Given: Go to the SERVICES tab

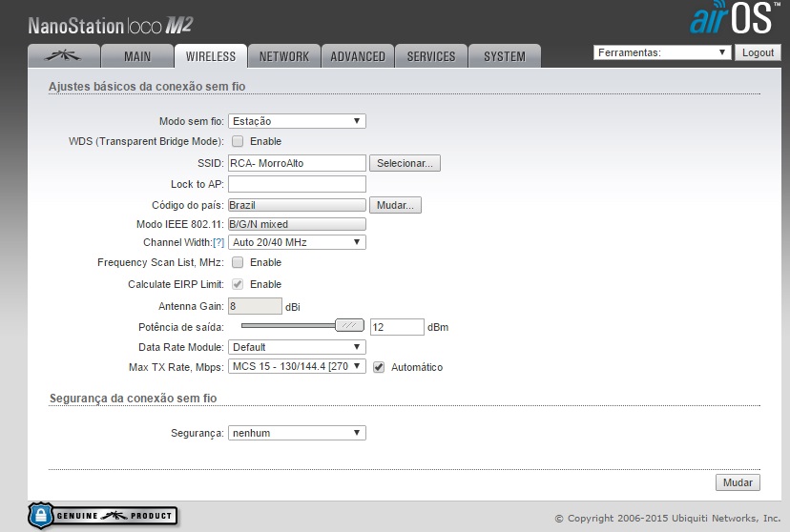Looking at the screenshot, I should (431, 56).
